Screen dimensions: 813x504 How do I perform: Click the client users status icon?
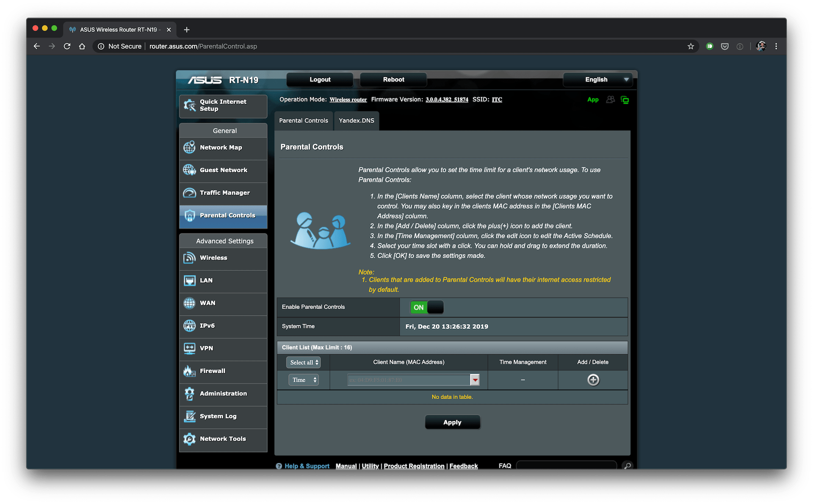610,99
